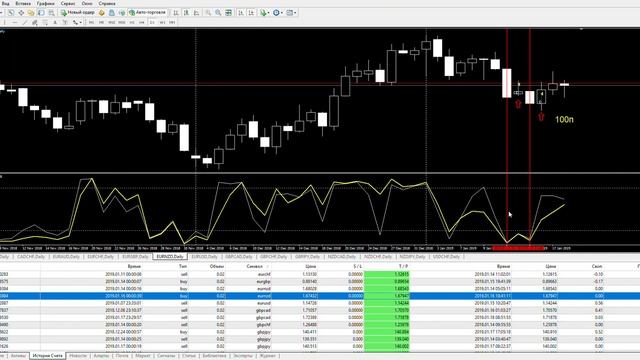Switch chart to candlesticks icon
Screen dimensions: 640x360
tap(186, 13)
